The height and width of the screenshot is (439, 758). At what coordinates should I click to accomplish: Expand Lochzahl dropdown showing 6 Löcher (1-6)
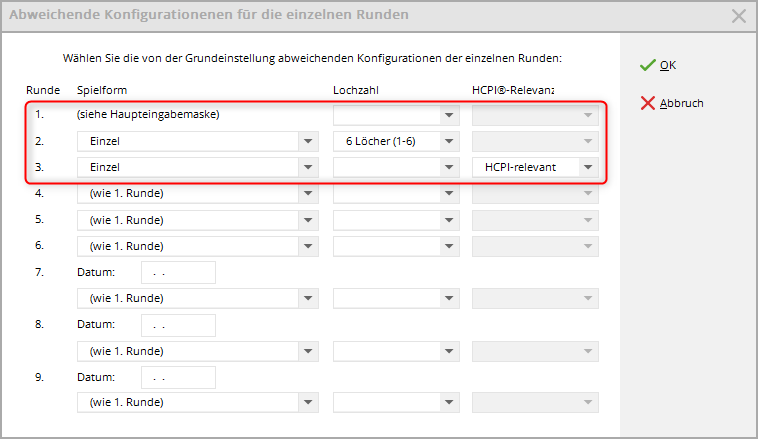(x=449, y=141)
